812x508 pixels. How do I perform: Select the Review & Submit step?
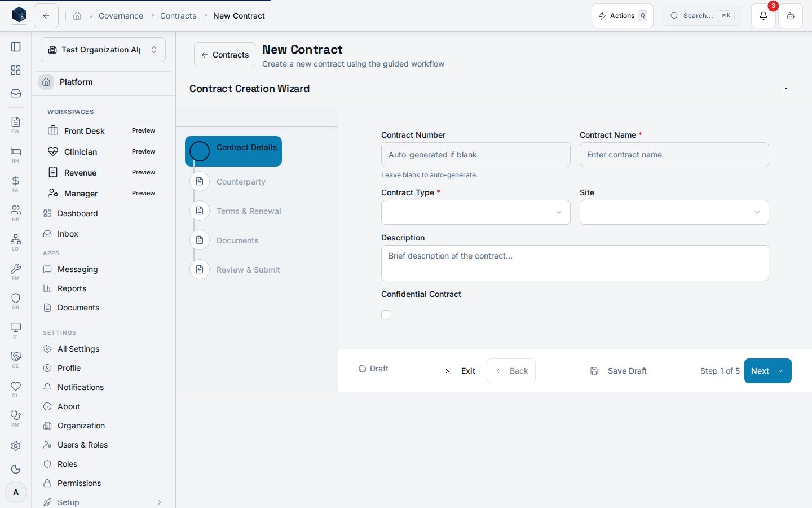235,270
